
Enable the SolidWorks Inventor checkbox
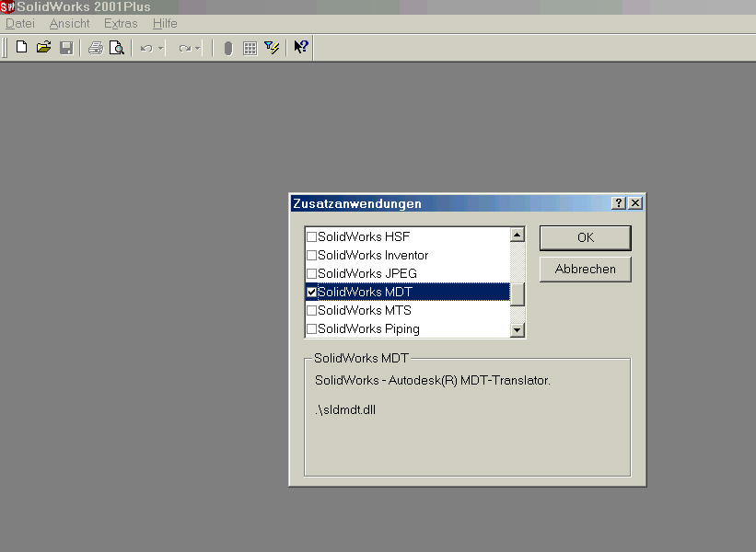pos(311,255)
